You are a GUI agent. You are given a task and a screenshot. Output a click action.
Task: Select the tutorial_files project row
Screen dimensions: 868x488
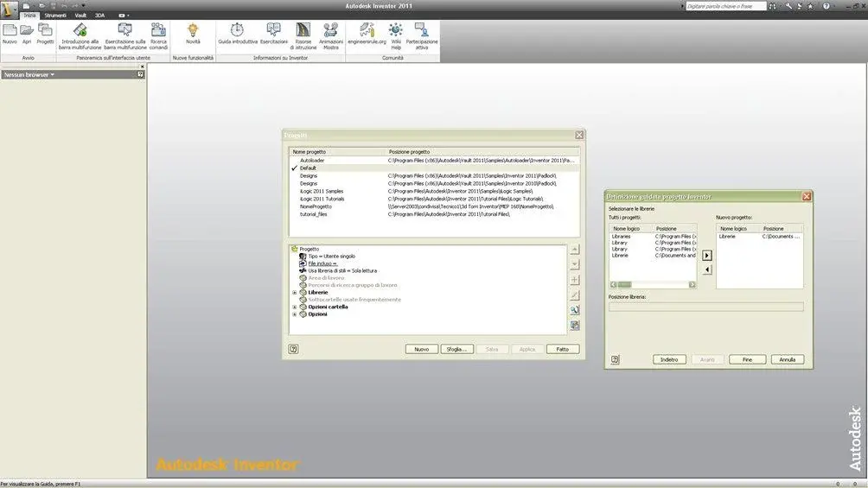(435, 215)
